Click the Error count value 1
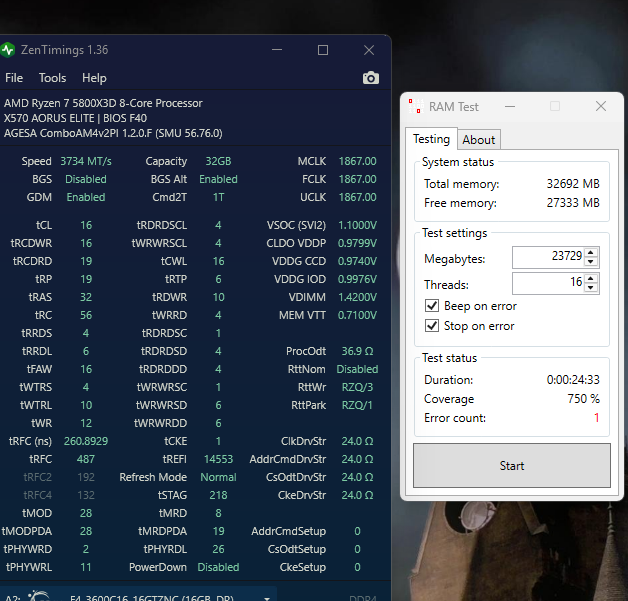This screenshot has width=628, height=601. [x=596, y=418]
